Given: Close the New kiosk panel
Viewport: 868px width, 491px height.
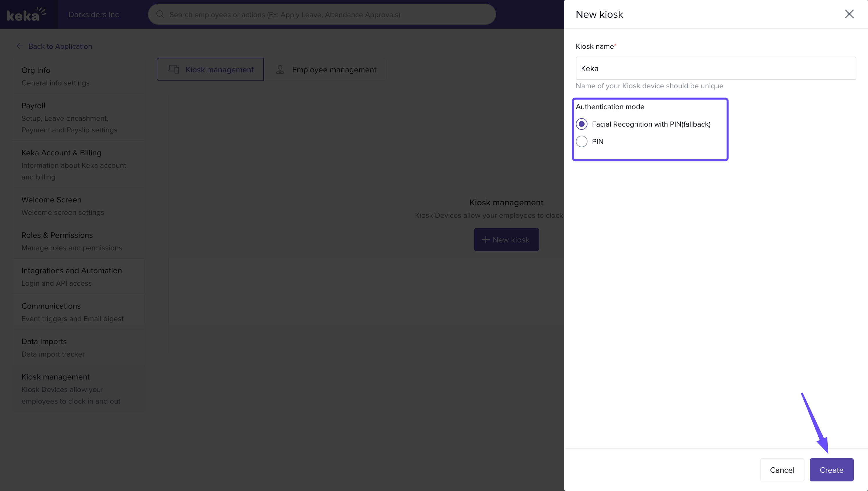Looking at the screenshot, I should click(x=849, y=14).
